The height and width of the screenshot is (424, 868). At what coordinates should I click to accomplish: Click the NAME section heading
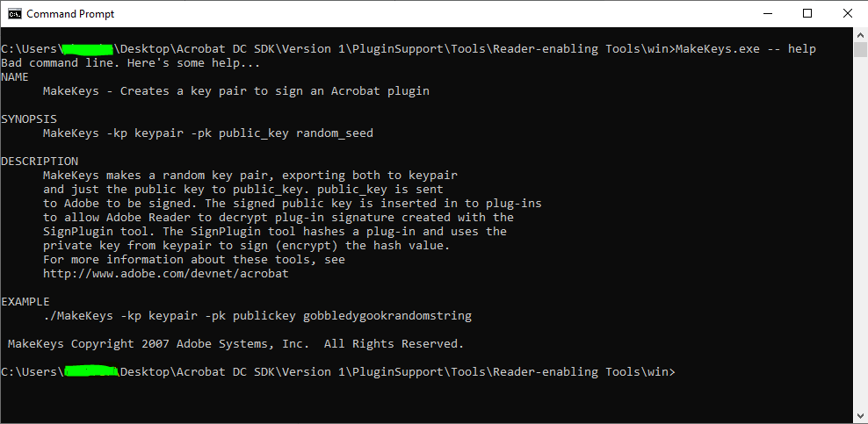pos(15,77)
